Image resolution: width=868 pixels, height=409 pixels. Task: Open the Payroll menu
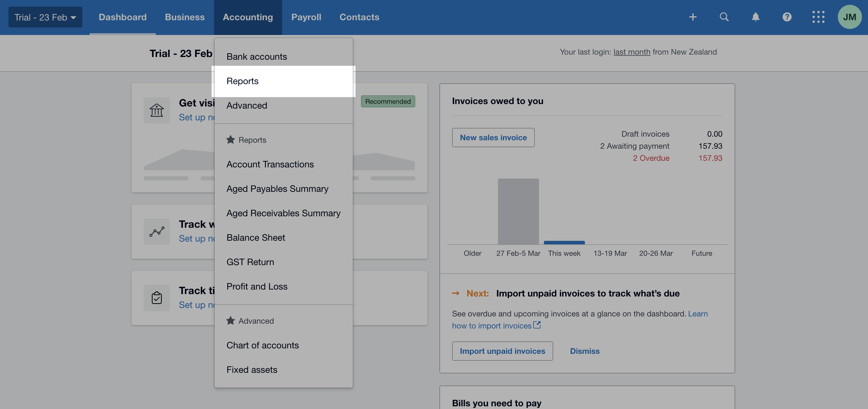point(306,17)
